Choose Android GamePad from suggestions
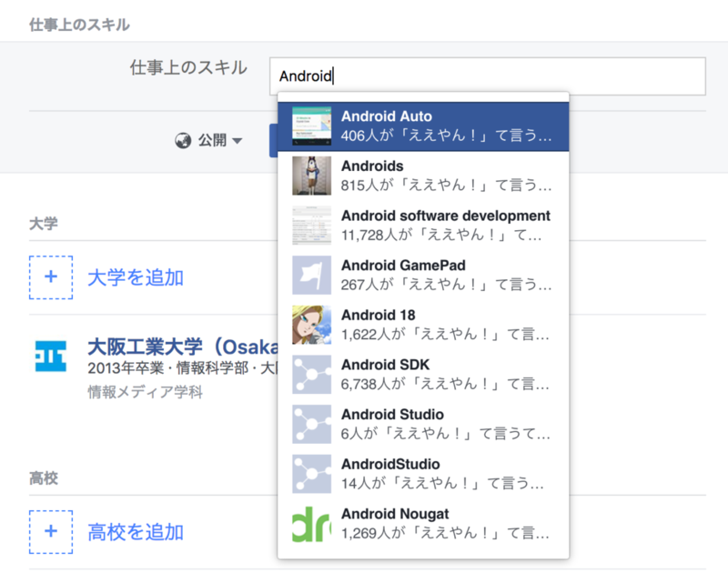 (x=423, y=275)
